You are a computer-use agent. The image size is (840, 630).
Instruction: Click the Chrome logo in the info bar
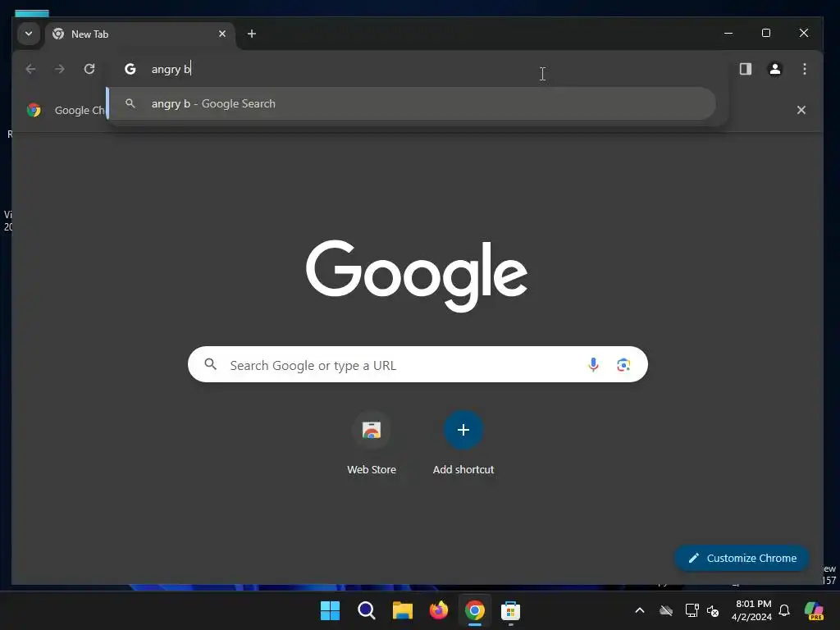(x=34, y=110)
